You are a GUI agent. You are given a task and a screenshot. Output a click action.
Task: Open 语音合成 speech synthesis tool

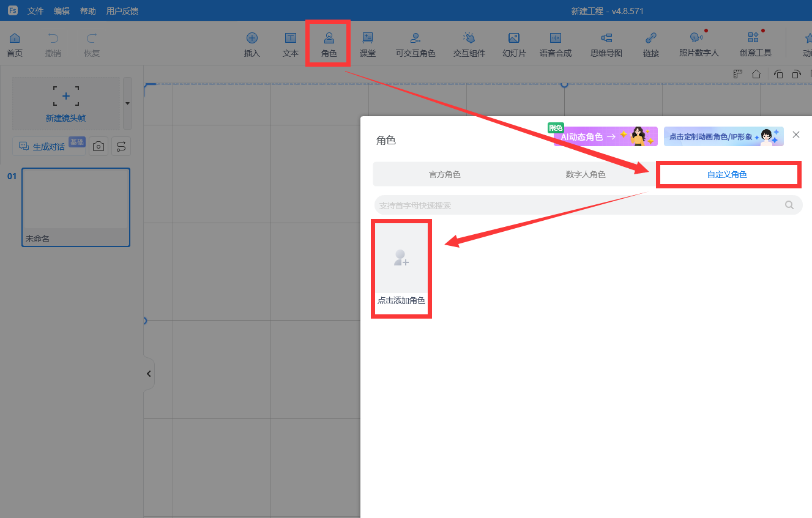[556, 44]
